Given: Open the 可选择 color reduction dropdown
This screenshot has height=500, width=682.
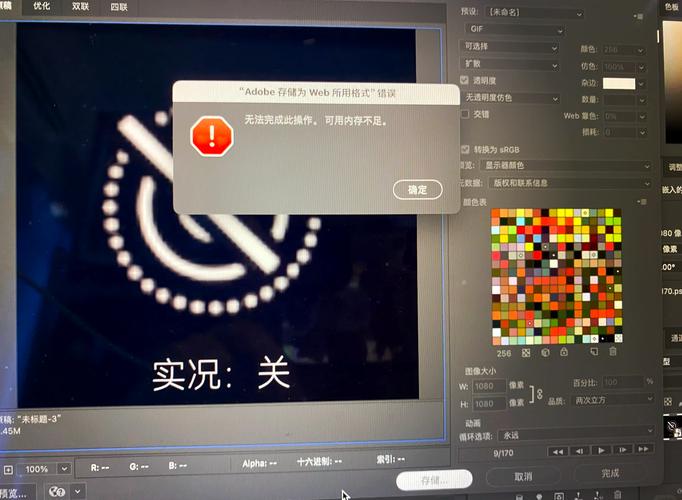Looking at the screenshot, I should pyautogui.click(x=509, y=47).
